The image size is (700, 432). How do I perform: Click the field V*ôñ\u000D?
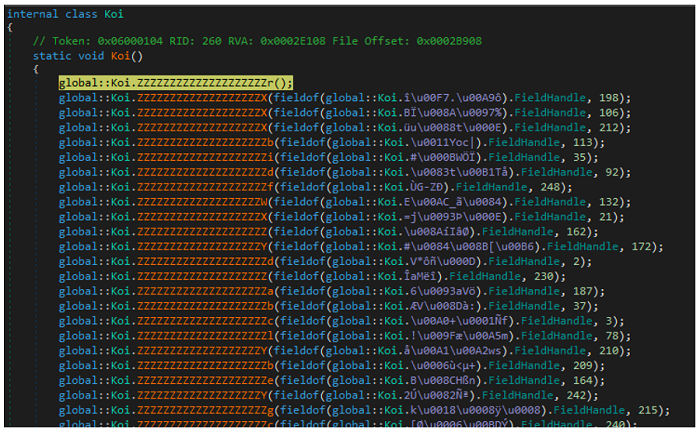(x=443, y=262)
